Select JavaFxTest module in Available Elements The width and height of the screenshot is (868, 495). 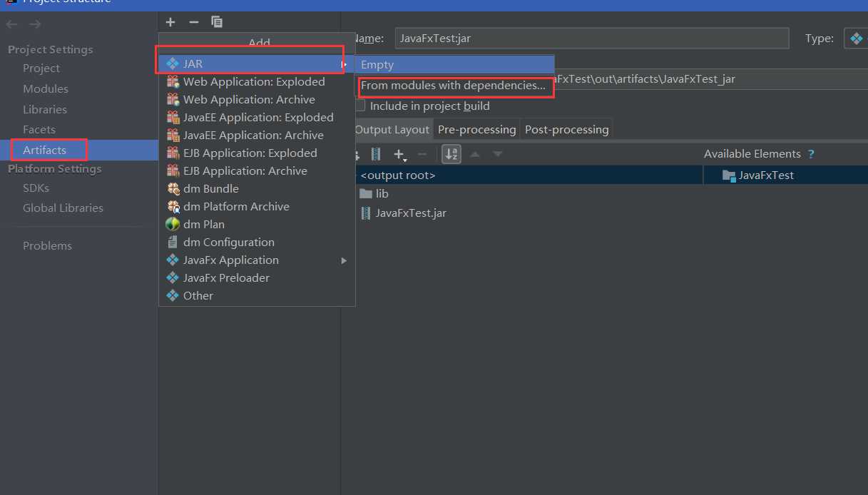(757, 175)
